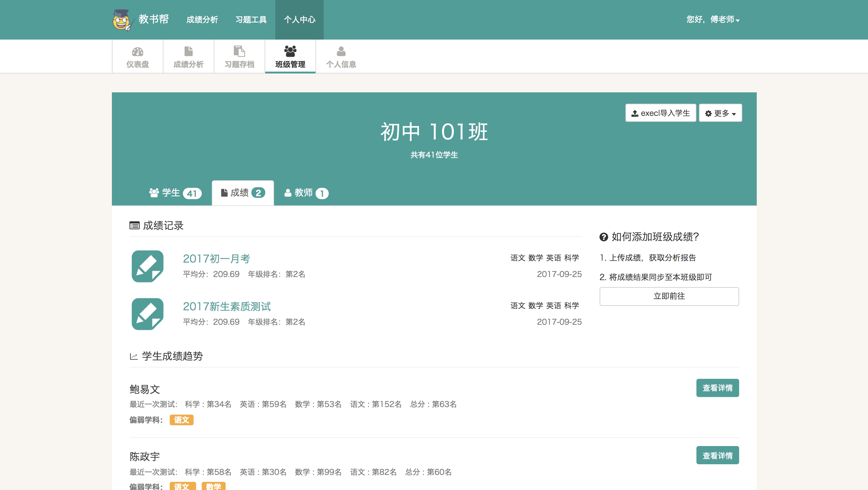Switch to the 学生 41 tab
The width and height of the screenshot is (868, 490).
click(x=175, y=193)
